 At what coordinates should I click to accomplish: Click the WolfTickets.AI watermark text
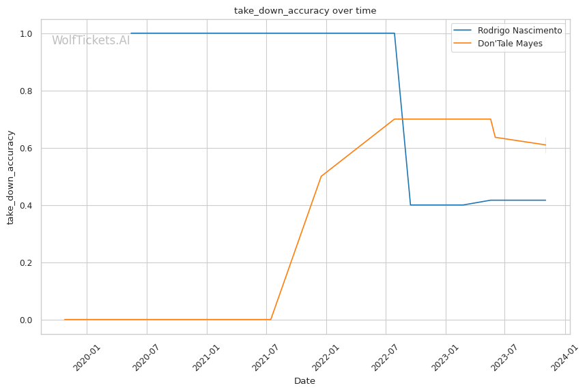(x=91, y=40)
